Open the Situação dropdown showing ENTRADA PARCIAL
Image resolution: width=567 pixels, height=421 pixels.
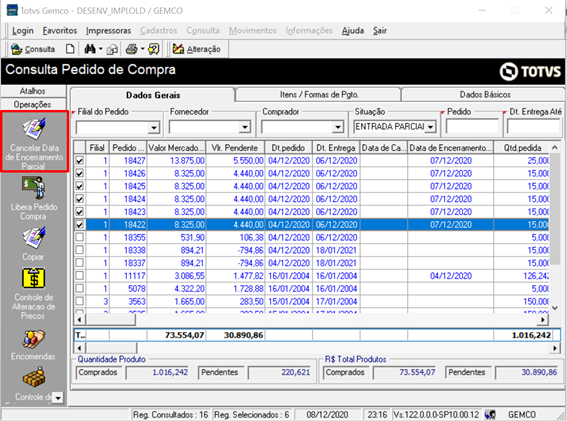click(430, 127)
